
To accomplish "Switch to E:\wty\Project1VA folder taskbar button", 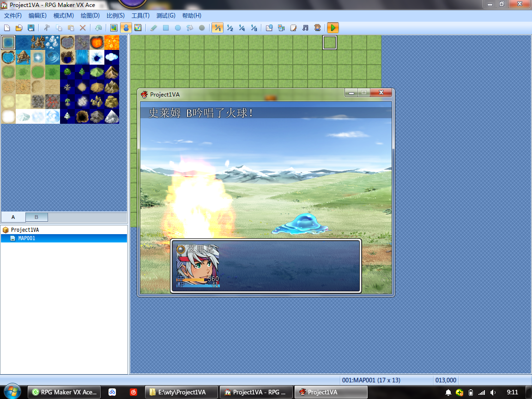I will coord(181,392).
